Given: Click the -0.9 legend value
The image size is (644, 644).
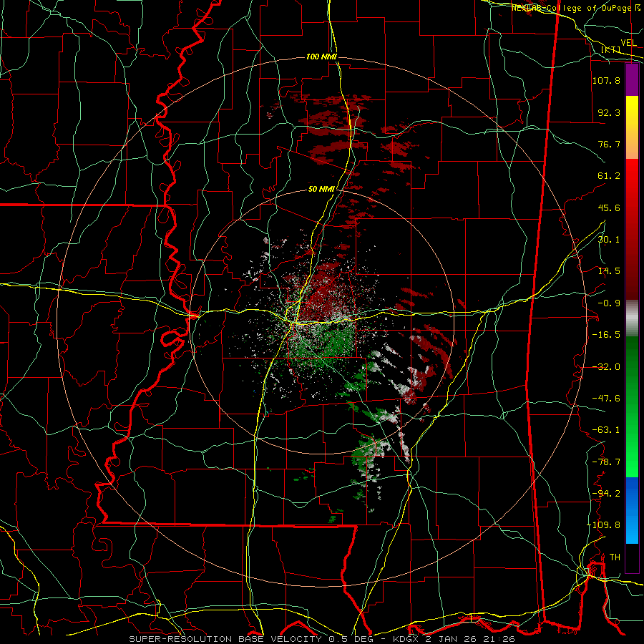Looking at the screenshot, I should (609, 303).
